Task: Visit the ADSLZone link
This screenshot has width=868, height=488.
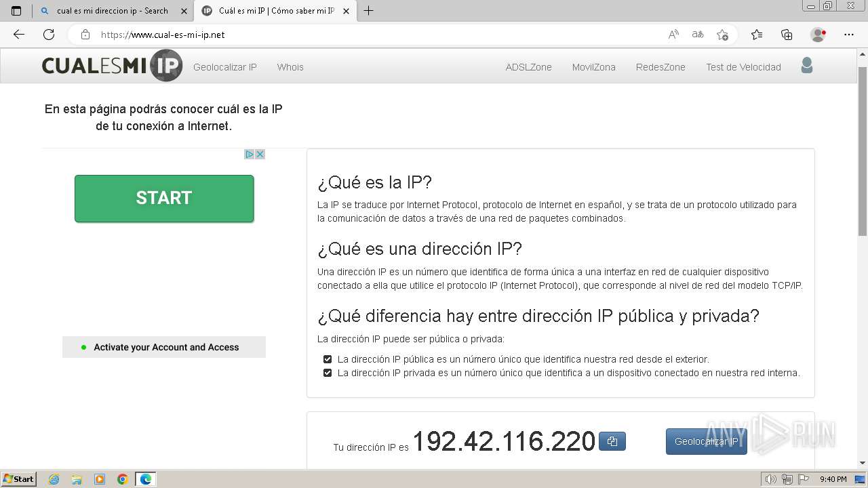Action: [x=529, y=67]
